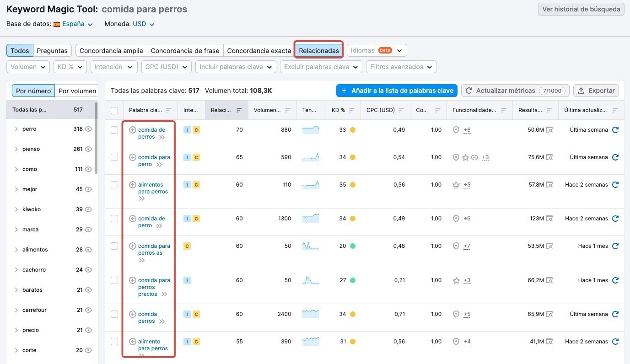Add comida para perro with plus icon
Viewport: 630px width, 364px height.
(133, 157)
